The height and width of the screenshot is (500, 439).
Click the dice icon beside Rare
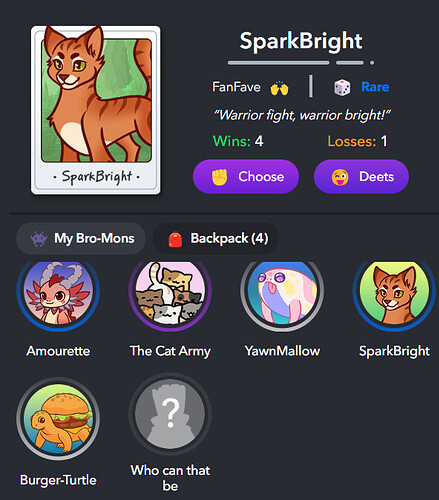[x=342, y=88]
